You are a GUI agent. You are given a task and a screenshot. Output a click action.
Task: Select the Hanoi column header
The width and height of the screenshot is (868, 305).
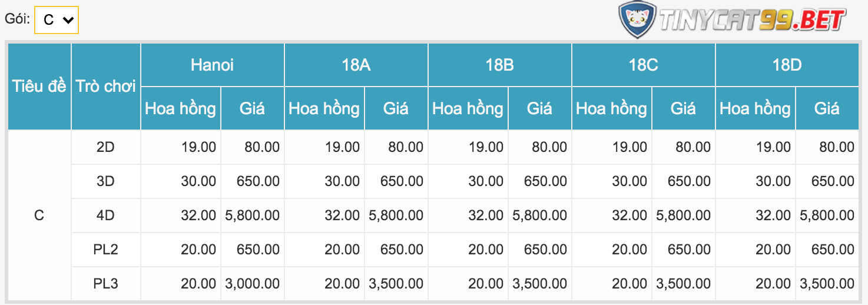click(212, 65)
